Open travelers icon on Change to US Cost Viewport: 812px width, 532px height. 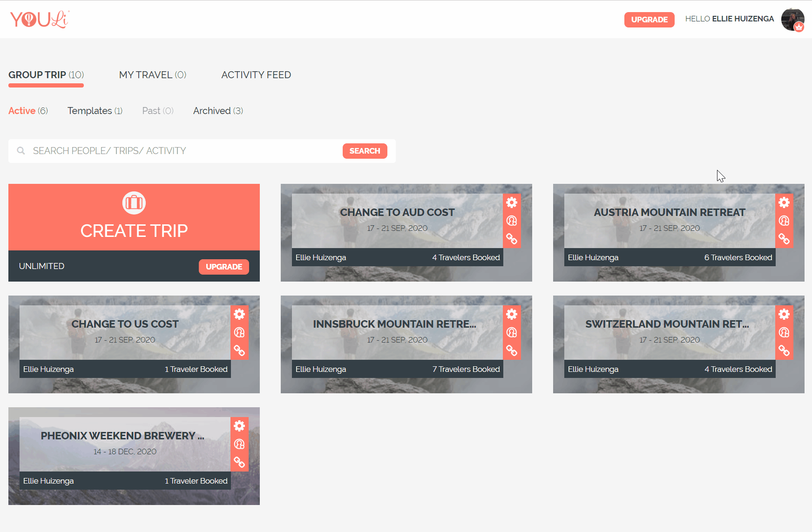click(x=239, y=332)
